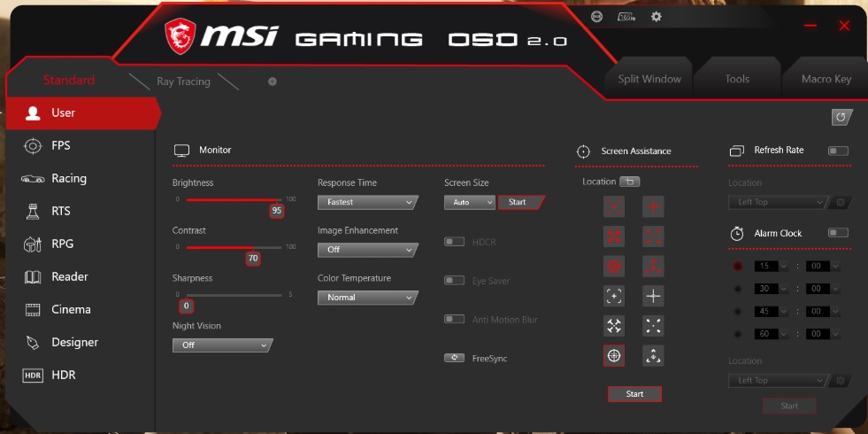868x434 pixels.
Task: Choose the red four-dots crosshair icon
Action: click(x=653, y=236)
